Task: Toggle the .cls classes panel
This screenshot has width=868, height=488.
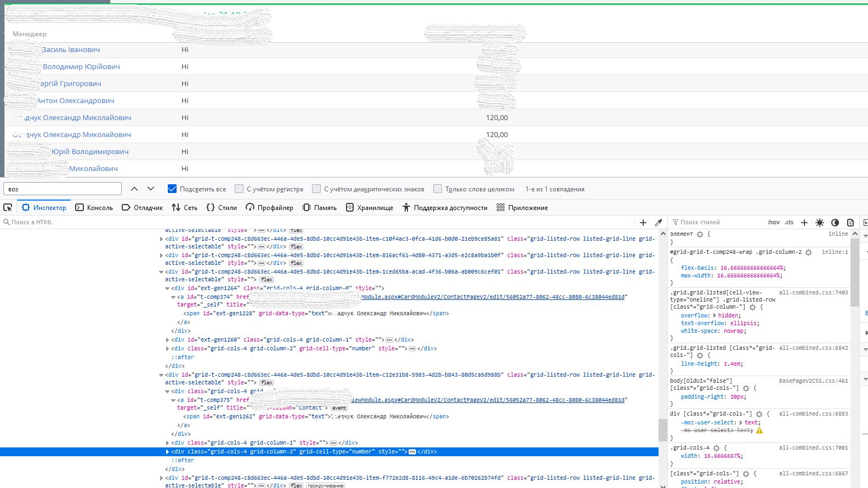Action: click(x=789, y=222)
